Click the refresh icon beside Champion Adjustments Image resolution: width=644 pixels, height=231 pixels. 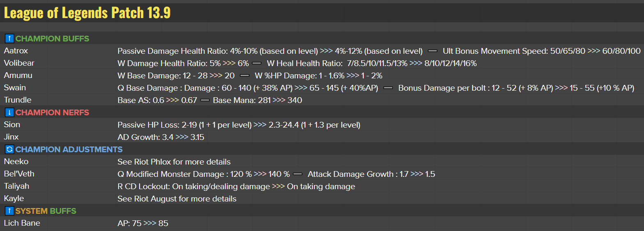coord(9,149)
